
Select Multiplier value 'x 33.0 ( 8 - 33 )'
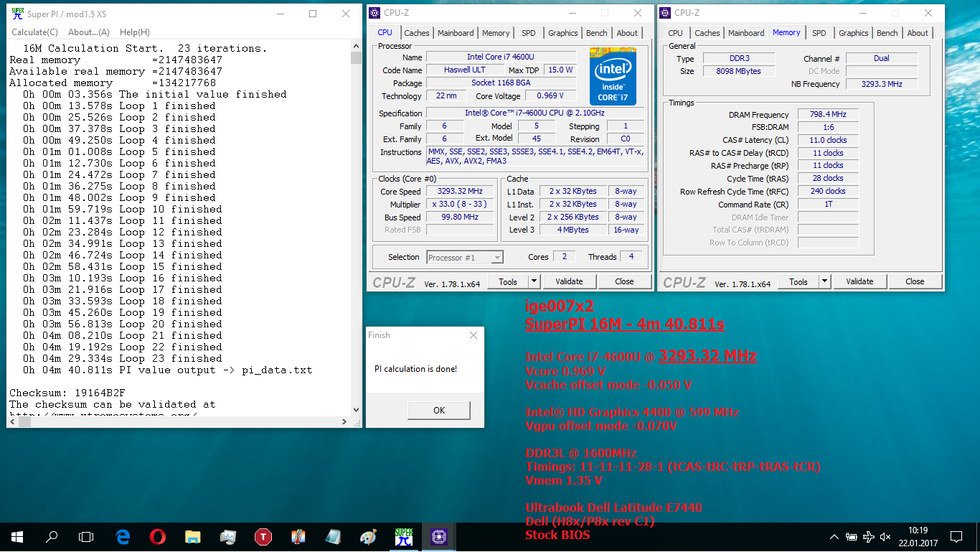460,205
